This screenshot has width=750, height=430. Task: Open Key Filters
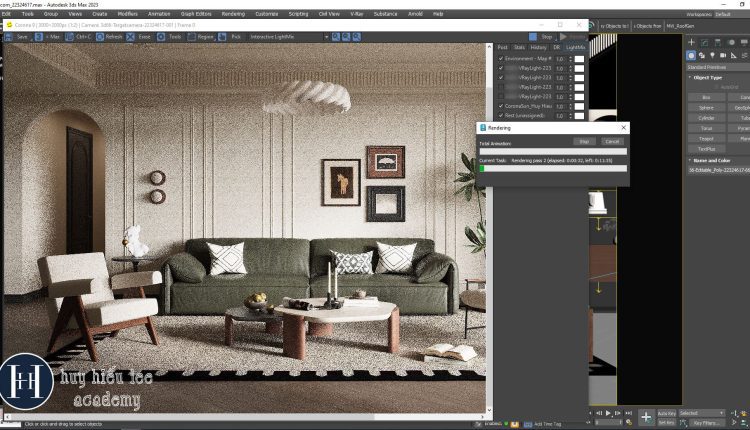[x=706, y=423]
